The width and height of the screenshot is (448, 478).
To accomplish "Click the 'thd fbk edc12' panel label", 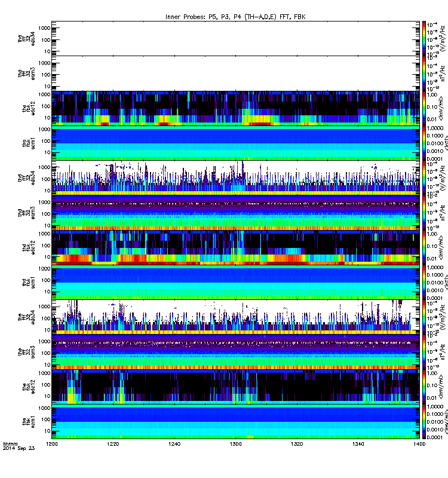I will 29,247.
